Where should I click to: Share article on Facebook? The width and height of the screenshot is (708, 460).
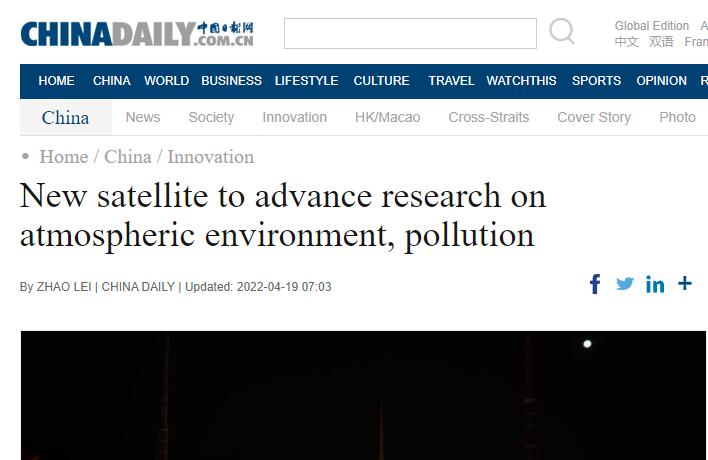coord(595,285)
